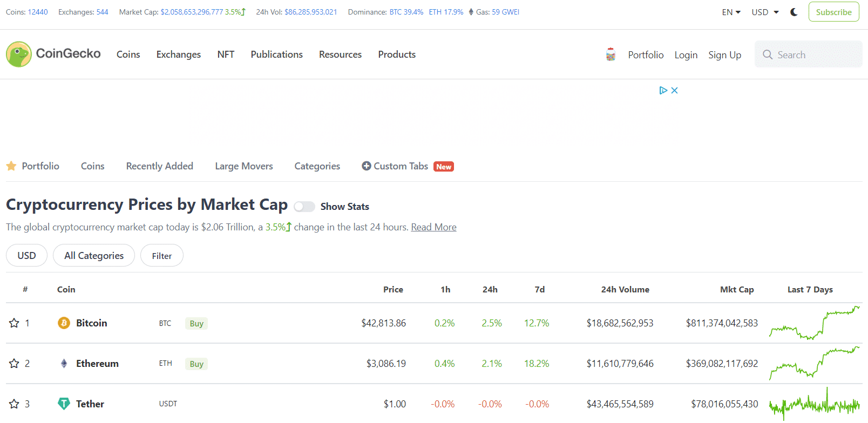868x423 pixels.
Task: Open the Filter options
Action: click(162, 255)
